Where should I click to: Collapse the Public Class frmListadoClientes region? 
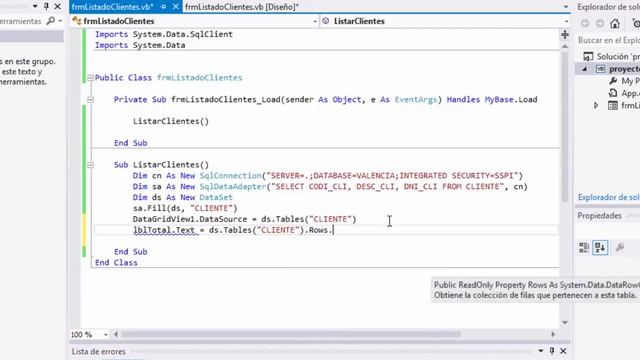(90, 78)
